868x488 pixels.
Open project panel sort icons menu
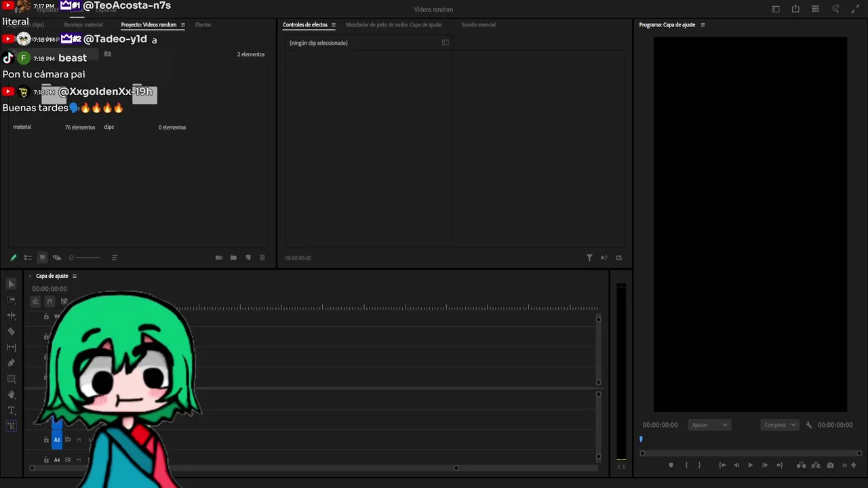click(115, 258)
